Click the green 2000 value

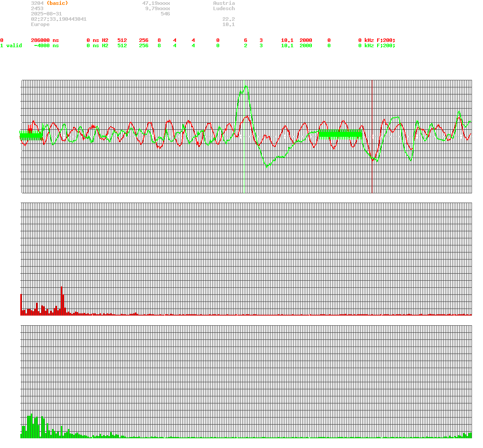click(x=306, y=45)
